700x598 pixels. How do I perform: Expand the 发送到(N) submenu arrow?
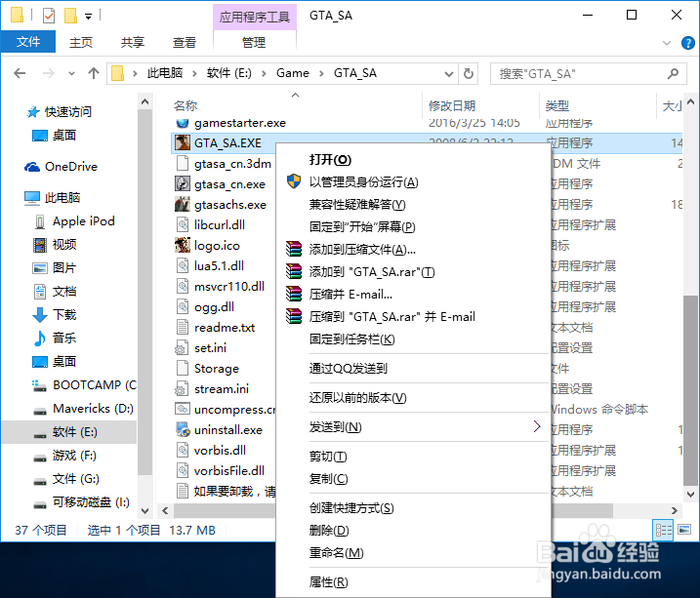coord(537,426)
